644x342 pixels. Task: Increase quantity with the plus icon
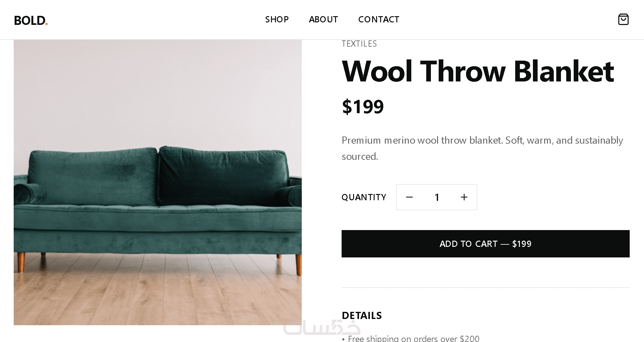click(464, 197)
